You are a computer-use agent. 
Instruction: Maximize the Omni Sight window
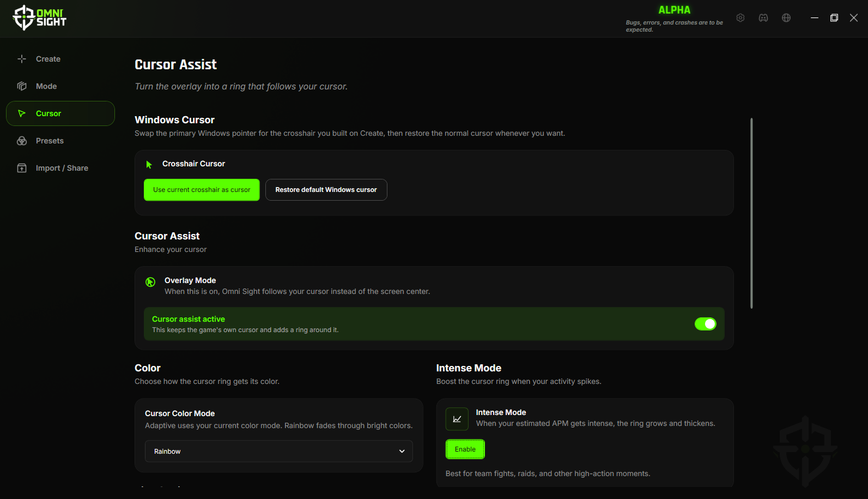pos(834,18)
